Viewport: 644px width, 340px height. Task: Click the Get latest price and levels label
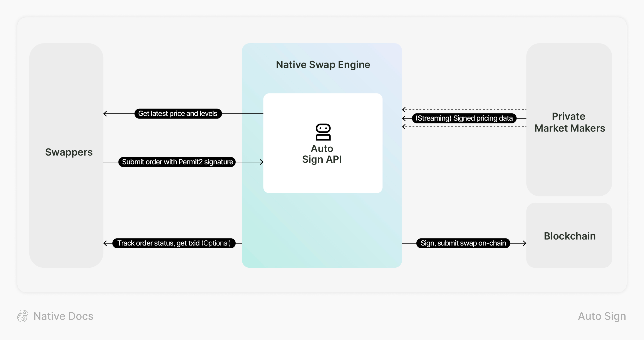pyautogui.click(x=178, y=114)
